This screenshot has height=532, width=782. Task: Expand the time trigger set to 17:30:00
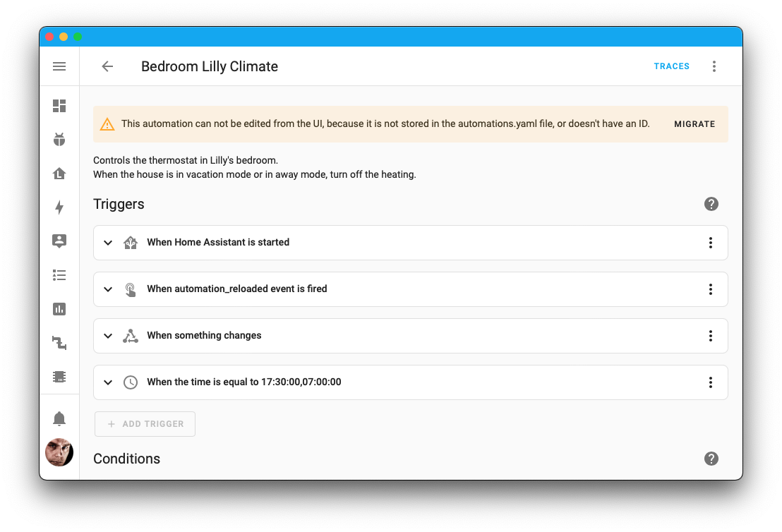[x=108, y=382]
